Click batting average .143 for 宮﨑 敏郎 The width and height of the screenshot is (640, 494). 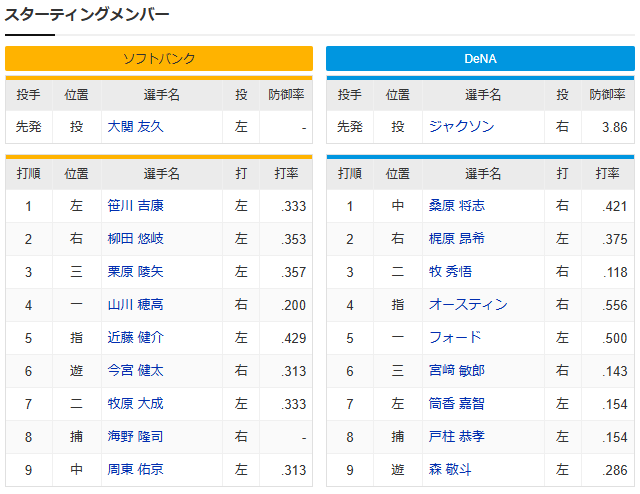[x=615, y=372]
